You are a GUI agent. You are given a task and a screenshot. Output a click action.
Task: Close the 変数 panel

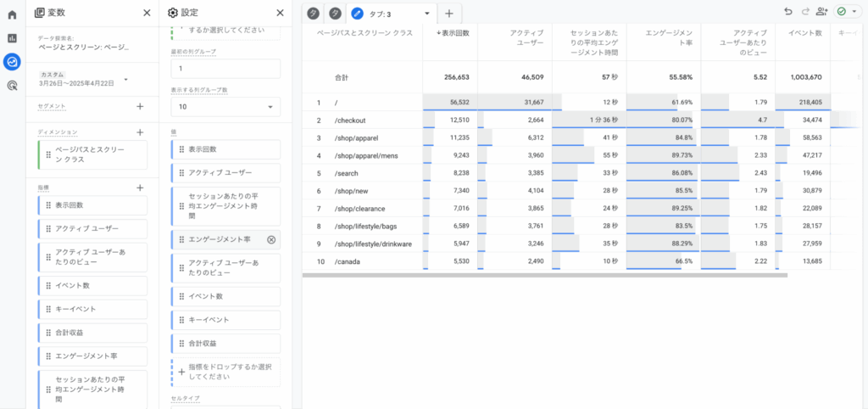tap(147, 13)
